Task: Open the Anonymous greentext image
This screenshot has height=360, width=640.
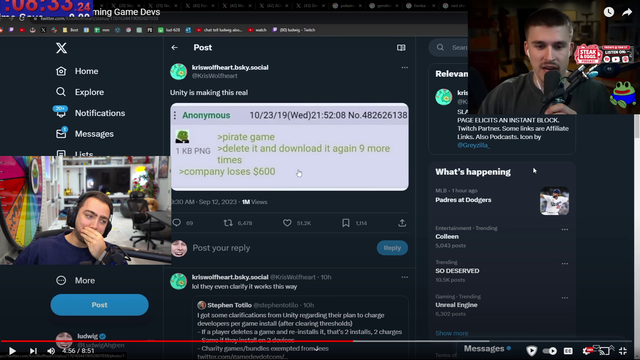Action: pos(289,147)
